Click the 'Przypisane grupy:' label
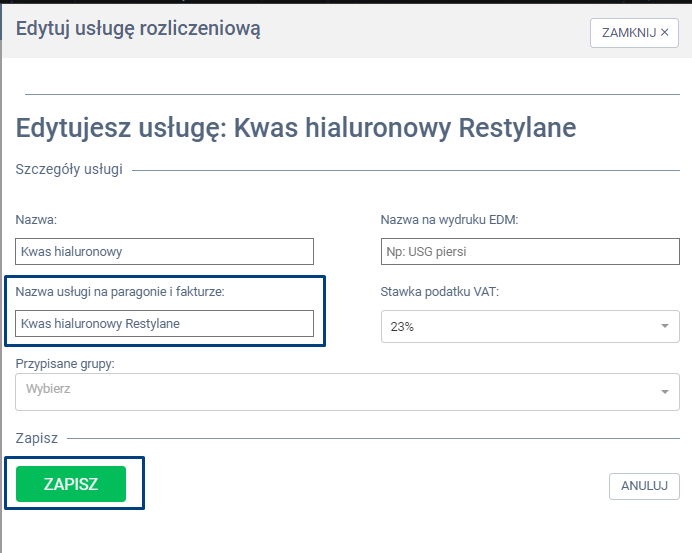Image resolution: width=692 pixels, height=553 pixels. [x=65, y=364]
